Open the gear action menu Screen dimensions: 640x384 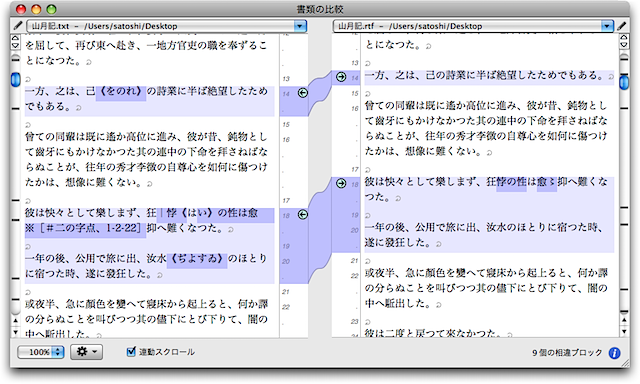pos(86,352)
